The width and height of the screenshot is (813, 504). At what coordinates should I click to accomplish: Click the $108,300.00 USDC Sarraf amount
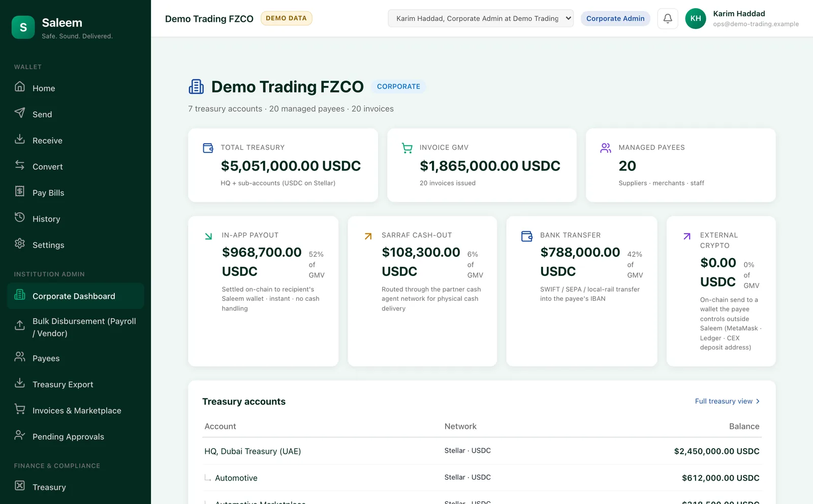click(421, 262)
